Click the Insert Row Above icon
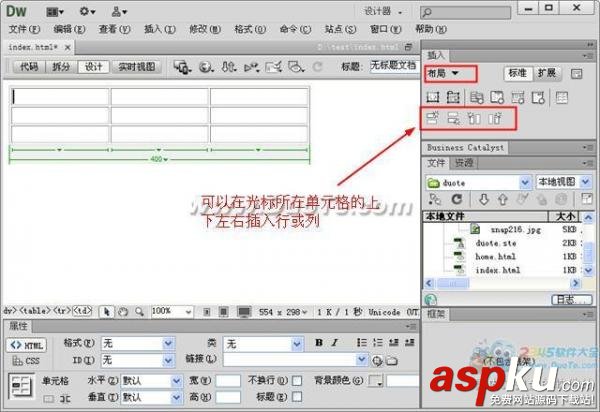Image resolution: width=600 pixels, height=412 pixels. 433,118
